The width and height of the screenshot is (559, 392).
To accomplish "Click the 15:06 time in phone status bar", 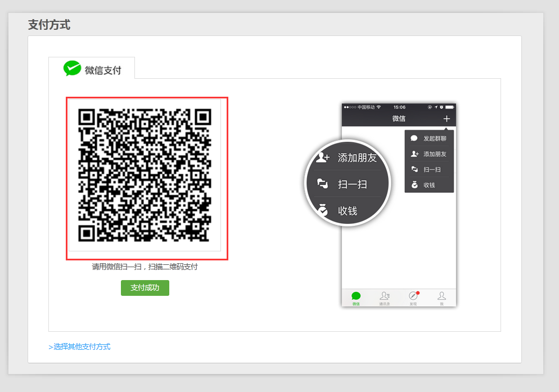I will [x=399, y=107].
